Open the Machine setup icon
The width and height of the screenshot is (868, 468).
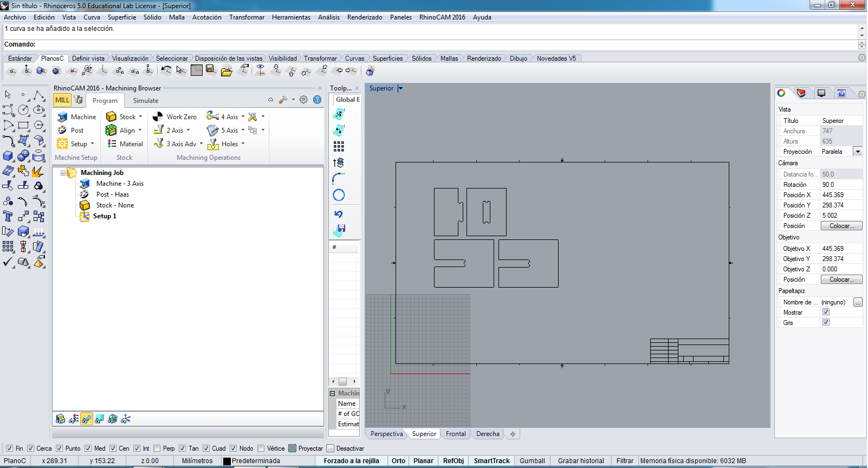tap(62, 116)
